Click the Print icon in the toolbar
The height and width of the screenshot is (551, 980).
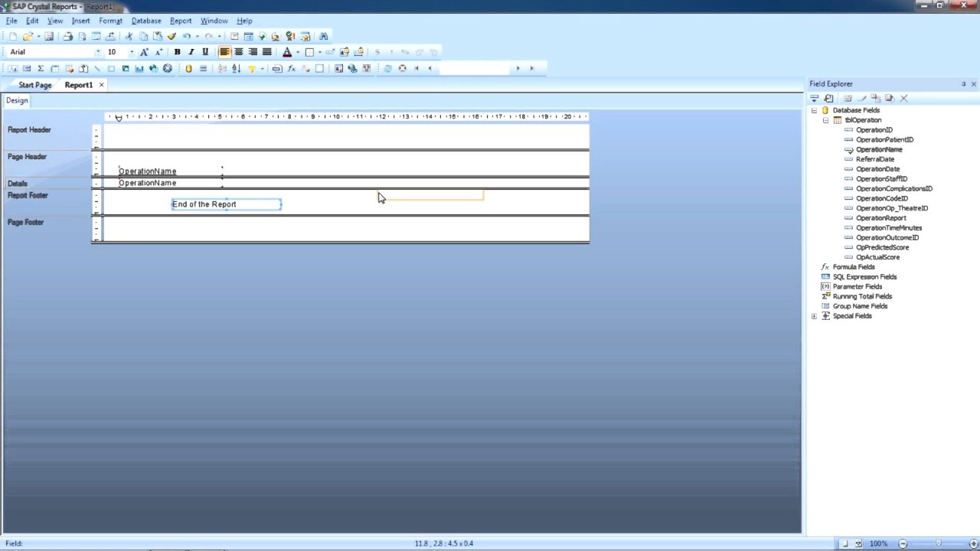pyautogui.click(x=68, y=36)
